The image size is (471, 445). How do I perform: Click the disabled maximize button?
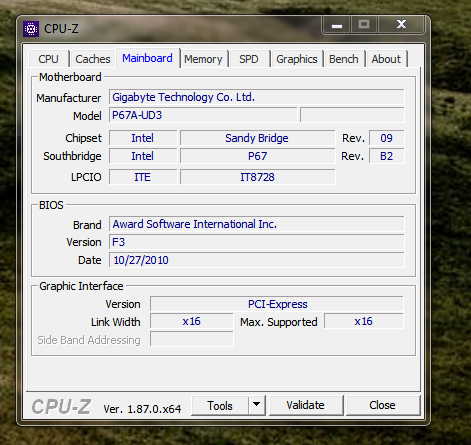tap(364, 24)
